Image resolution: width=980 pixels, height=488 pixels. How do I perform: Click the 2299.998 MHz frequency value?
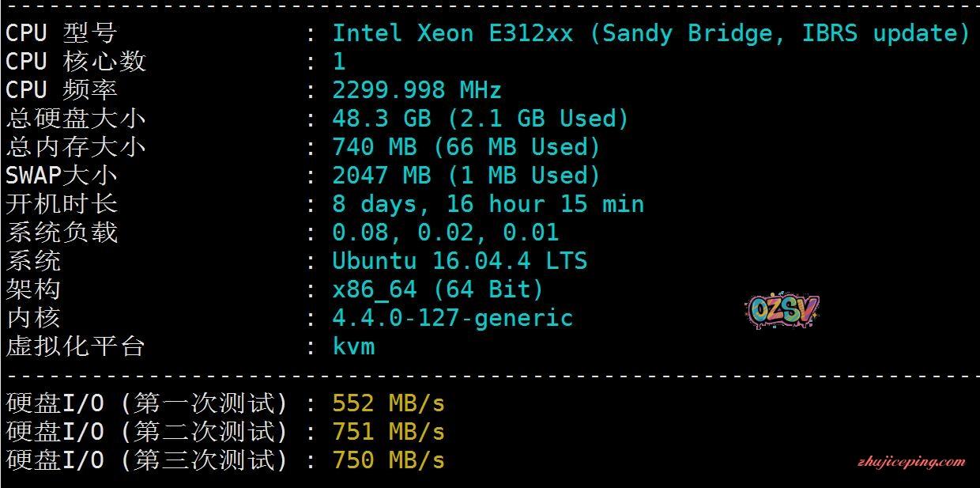click(x=416, y=90)
